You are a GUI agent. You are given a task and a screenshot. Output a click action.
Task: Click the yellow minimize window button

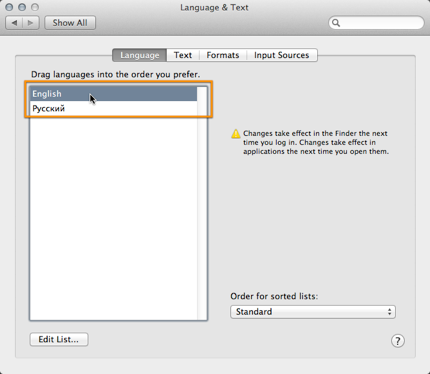coord(22,7)
